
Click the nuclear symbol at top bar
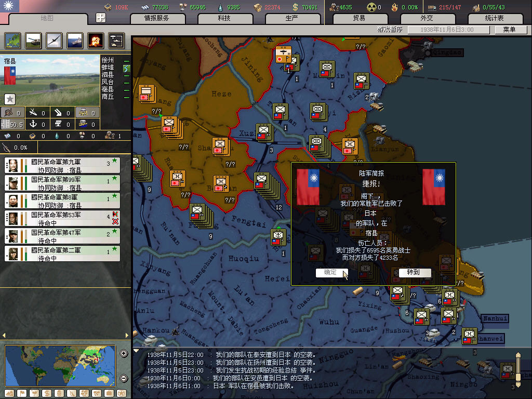coord(371,7)
